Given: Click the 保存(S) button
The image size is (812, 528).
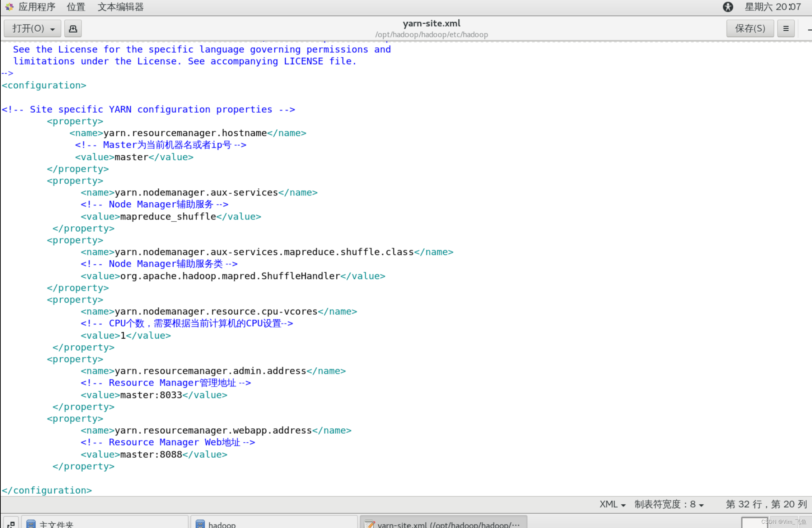Looking at the screenshot, I should pos(750,28).
